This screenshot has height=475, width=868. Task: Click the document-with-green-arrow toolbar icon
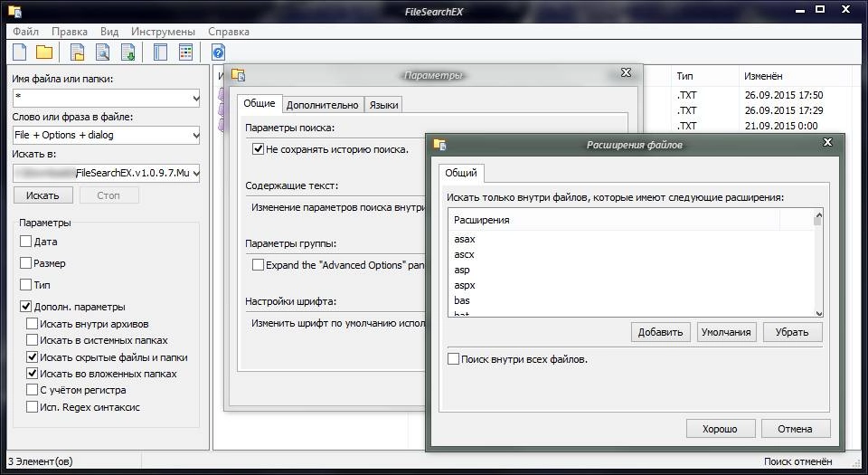click(x=127, y=52)
